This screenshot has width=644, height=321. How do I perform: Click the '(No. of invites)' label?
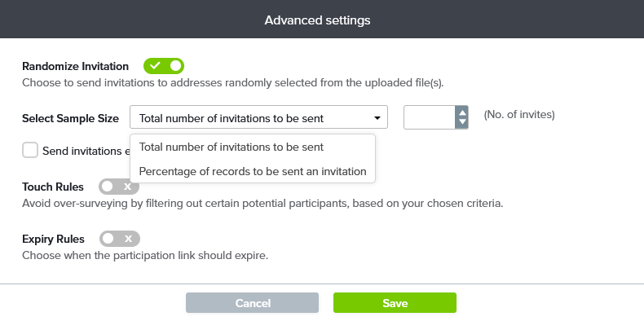(519, 115)
